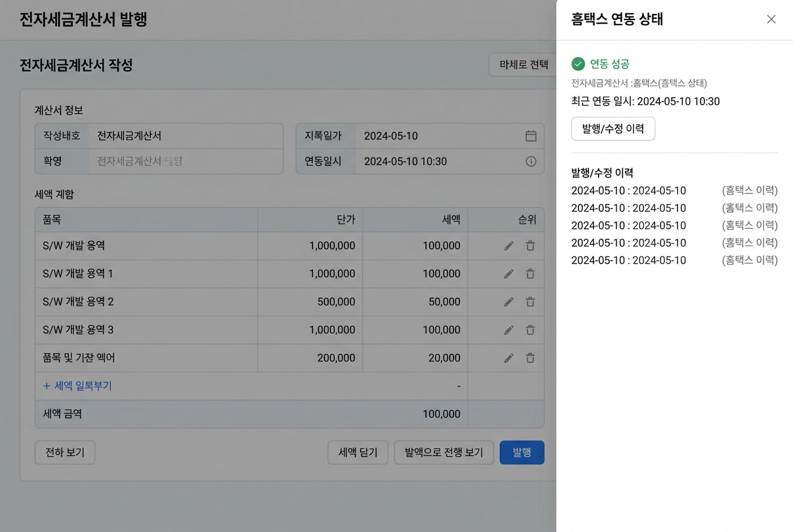Delete the 품목 및 기잔 엑어 row

[x=530, y=358]
